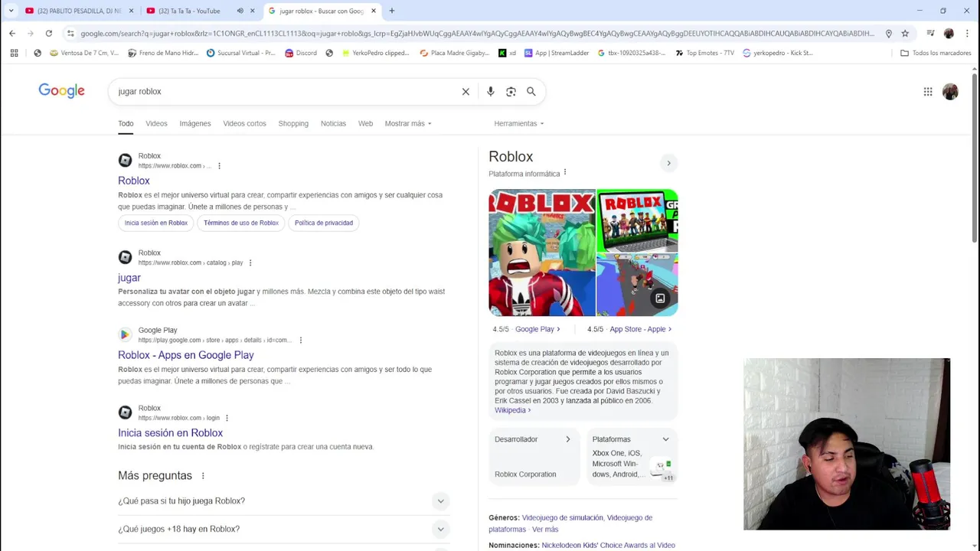Switch to Web search tab

365,123
